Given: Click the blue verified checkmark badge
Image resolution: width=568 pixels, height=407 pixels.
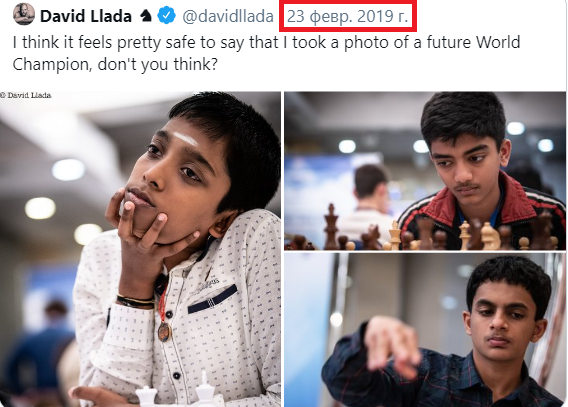Looking at the screenshot, I should point(167,16).
